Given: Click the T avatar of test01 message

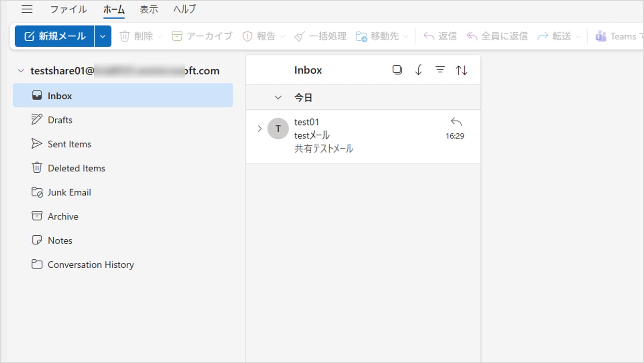Looking at the screenshot, I should click(278, 129).
